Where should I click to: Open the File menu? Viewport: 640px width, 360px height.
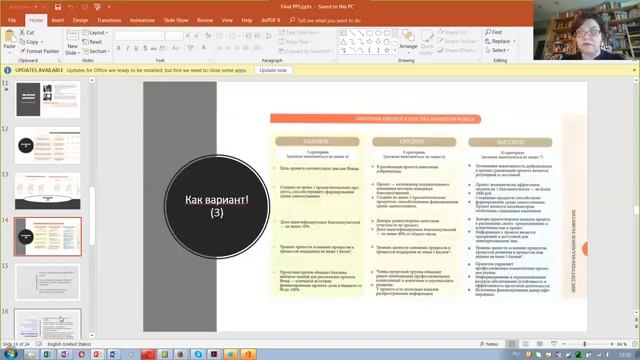12,20
